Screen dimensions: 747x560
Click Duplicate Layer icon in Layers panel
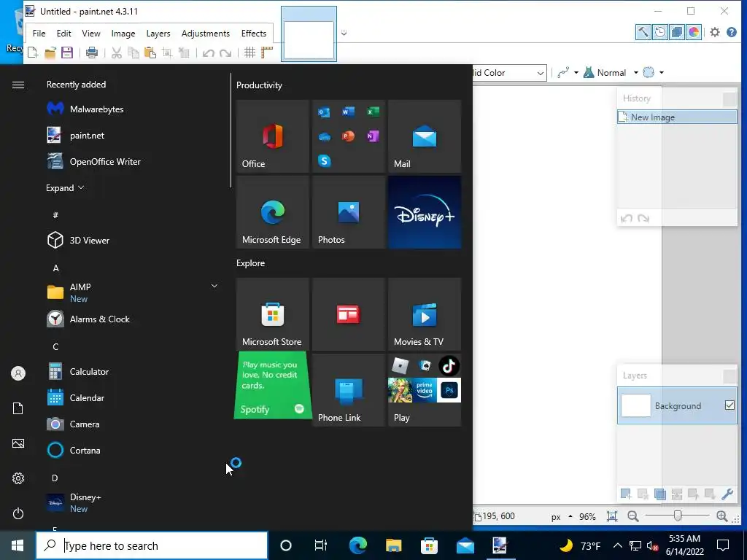point(659,494)
